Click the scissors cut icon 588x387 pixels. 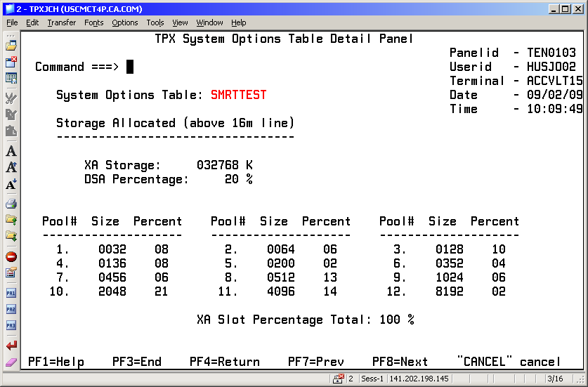click(x=11, y=98)
